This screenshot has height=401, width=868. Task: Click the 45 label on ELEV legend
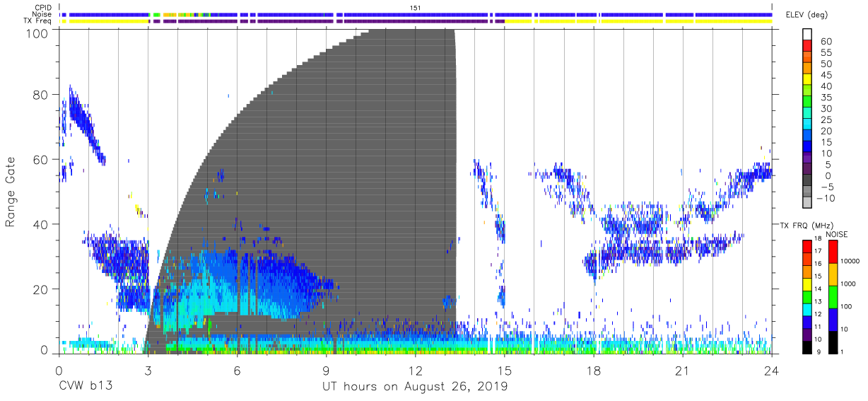(x=825, y=75)
